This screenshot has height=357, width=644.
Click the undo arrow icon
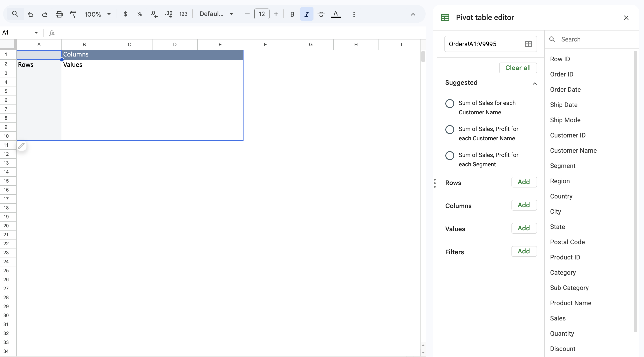tap(30, 14)
